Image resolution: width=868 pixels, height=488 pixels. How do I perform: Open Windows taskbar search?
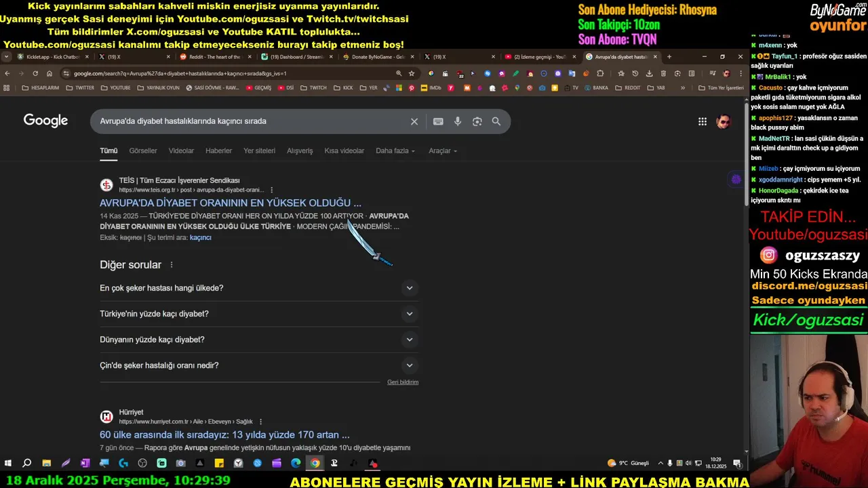click(x=27, y=463)
